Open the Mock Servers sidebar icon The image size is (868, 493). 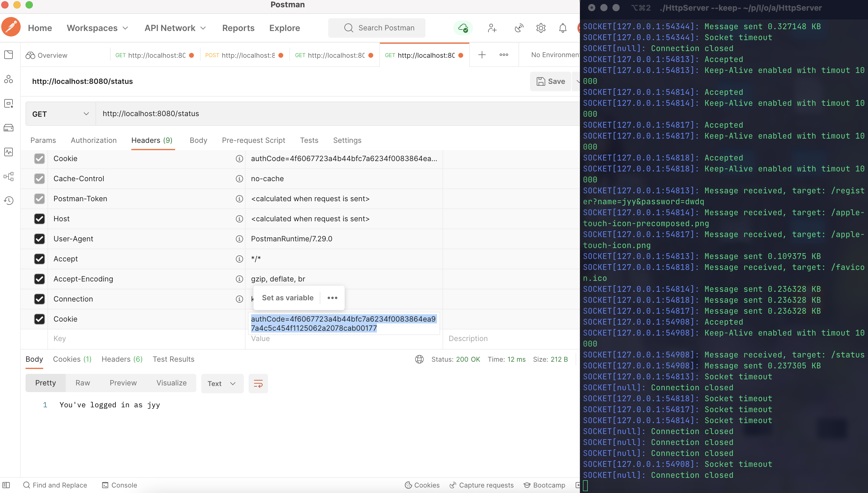coord(9,128)
